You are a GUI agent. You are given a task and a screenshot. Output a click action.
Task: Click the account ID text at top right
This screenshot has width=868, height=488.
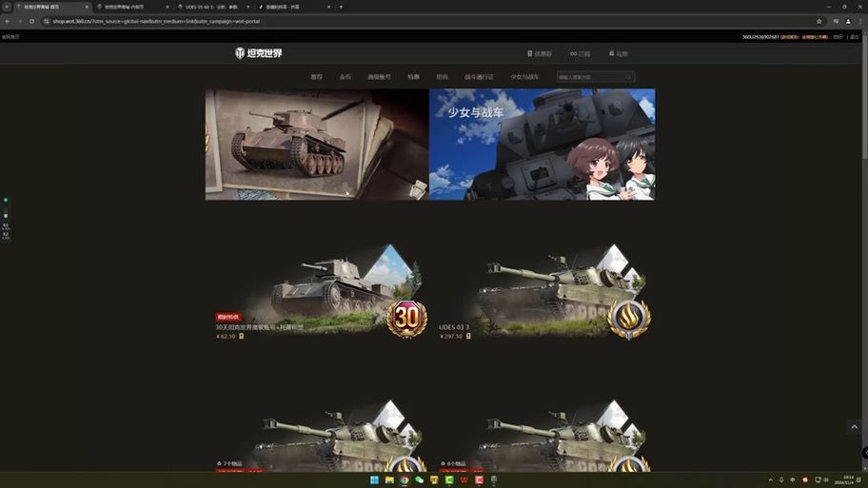(x=760, y=37)
